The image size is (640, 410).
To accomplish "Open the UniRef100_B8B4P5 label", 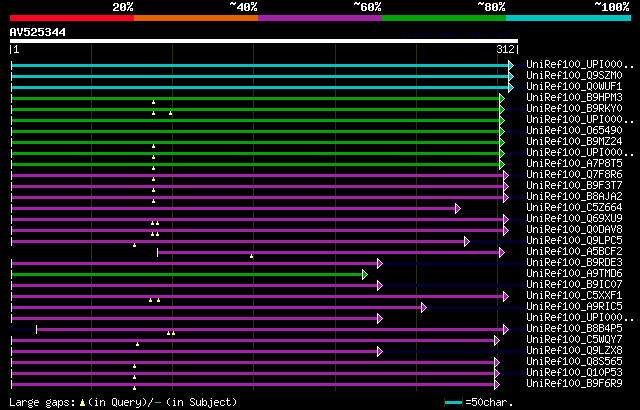I will click(x=574, y=329).
